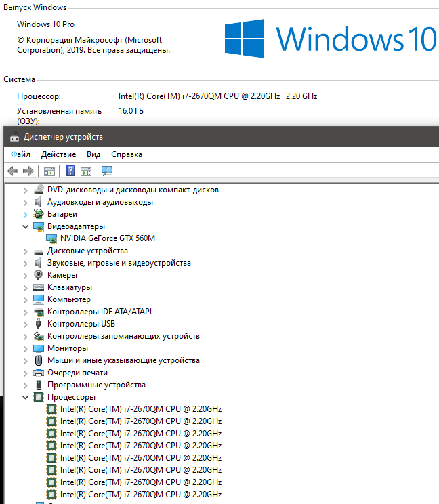Screen dimensions: 439x504
Task: Click the Программные устройства icon
Action: tap(39, 385)
